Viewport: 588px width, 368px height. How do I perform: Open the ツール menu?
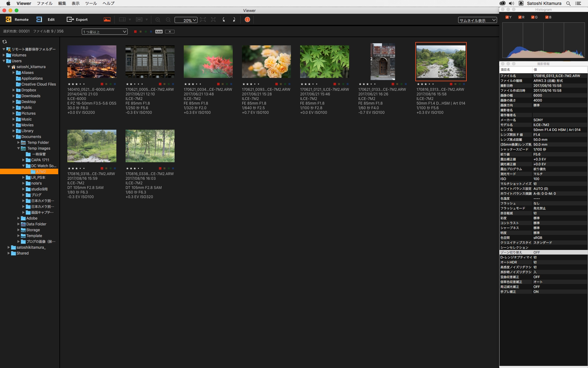[91, 3]
